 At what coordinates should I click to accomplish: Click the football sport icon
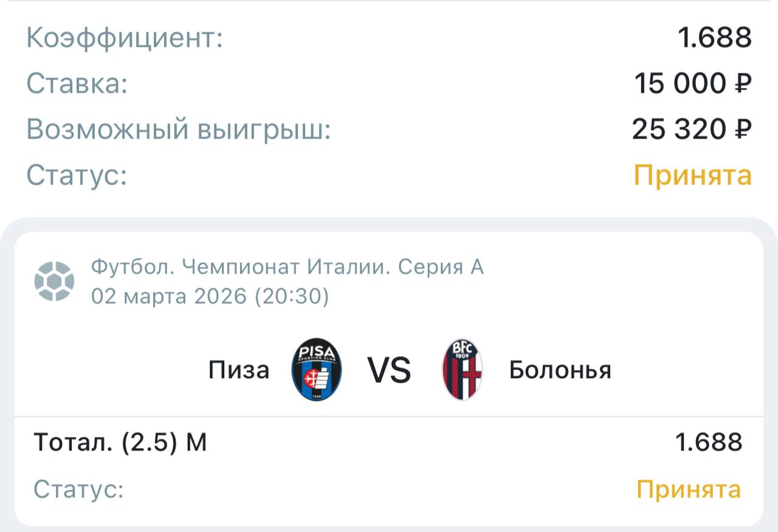54,281
